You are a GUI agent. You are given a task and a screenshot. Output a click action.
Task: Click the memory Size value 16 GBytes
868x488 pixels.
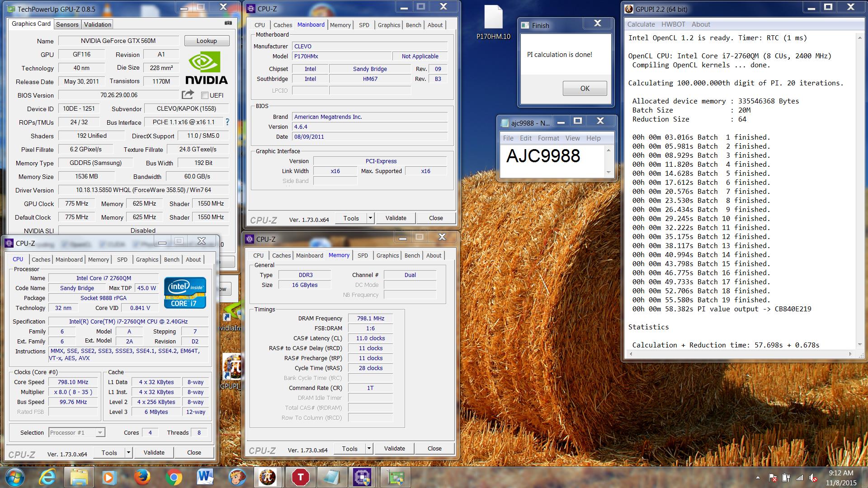coord(305,285)
